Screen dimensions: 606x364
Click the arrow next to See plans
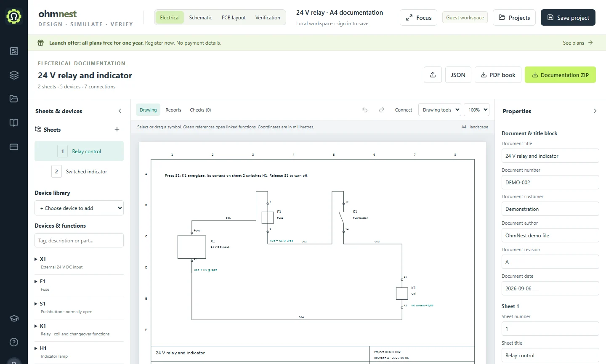[590, 43]
